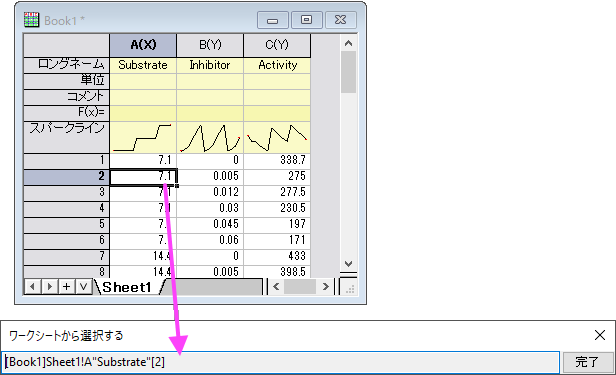Select column header A(X)
The height and width of the screenshot is (375, 616).
click(x=143, y=45)
